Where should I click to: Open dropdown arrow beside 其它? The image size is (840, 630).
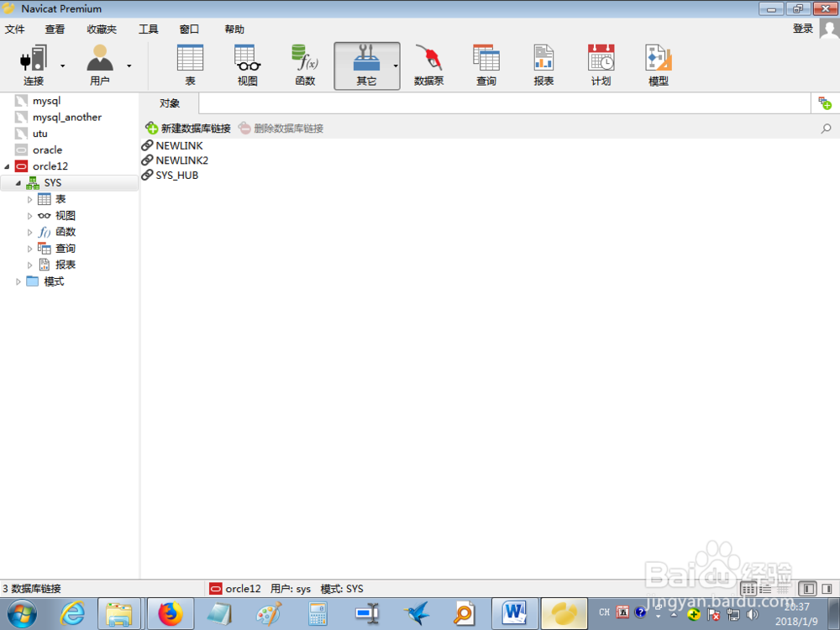[396, 66]
